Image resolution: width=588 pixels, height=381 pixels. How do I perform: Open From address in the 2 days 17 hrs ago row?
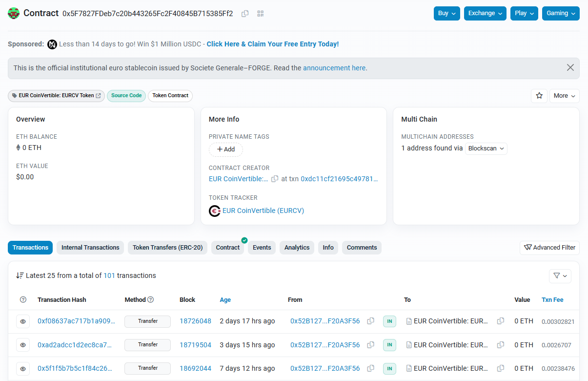pyautogui.click(x=325, y=321)
